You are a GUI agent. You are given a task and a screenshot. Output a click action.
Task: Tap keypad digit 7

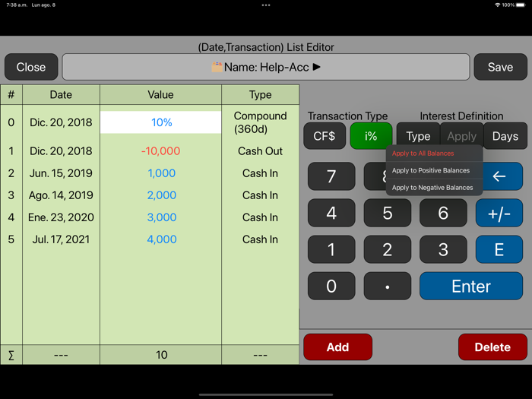(x=331, y=176)
